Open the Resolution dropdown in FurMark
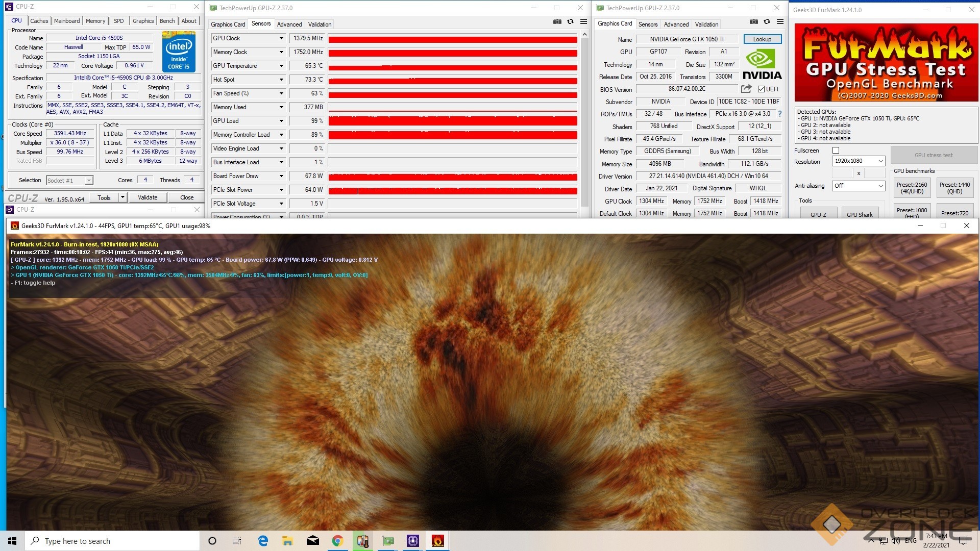This screenshot has height=551, width=980. pos(858,161)
